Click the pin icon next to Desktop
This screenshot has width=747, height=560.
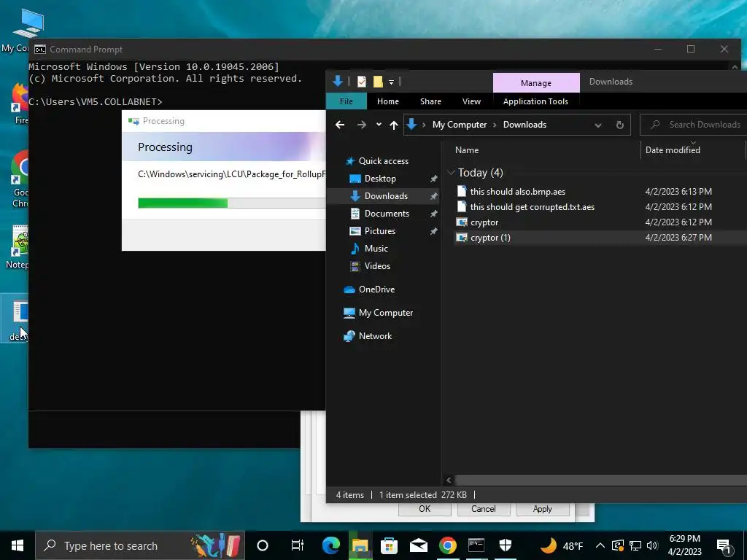(433, 179)
